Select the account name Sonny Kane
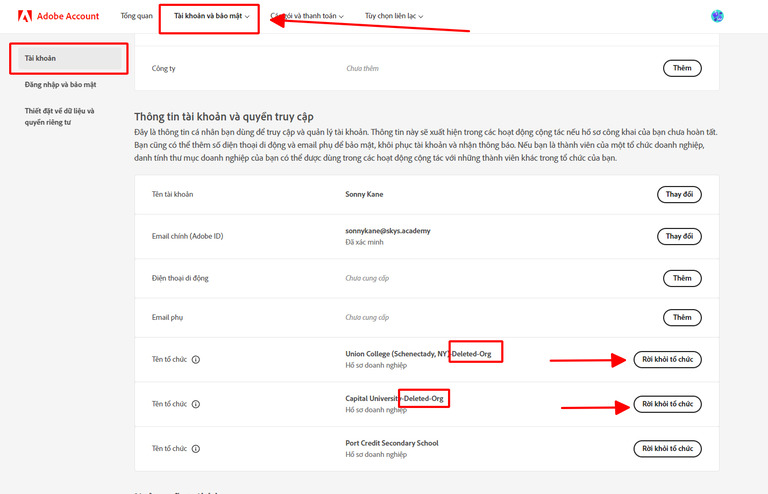This screenshot has width=768, height=494. (364, 194)
